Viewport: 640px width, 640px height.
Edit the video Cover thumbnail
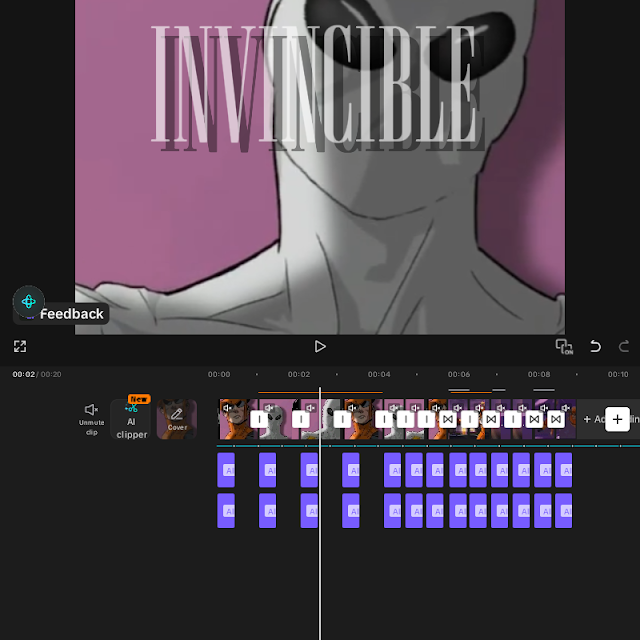[177, 419]
